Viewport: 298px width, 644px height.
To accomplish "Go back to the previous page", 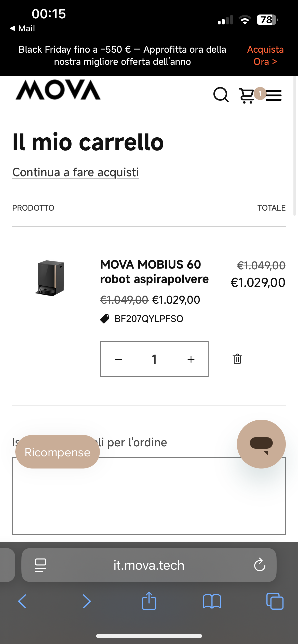I will pos(22,601).
